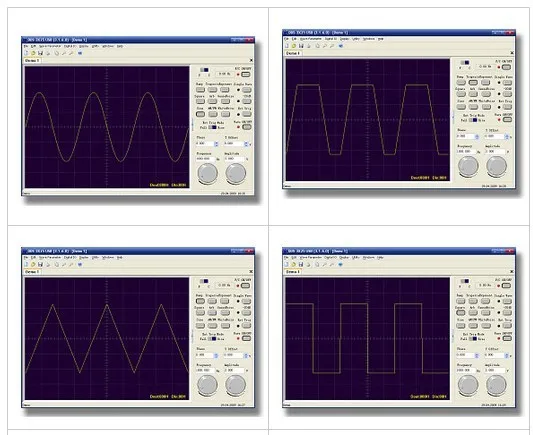Click Y Offset stepper in sine-wave window
This screenshot has width=533, height=435.
(x=246, y=144)
